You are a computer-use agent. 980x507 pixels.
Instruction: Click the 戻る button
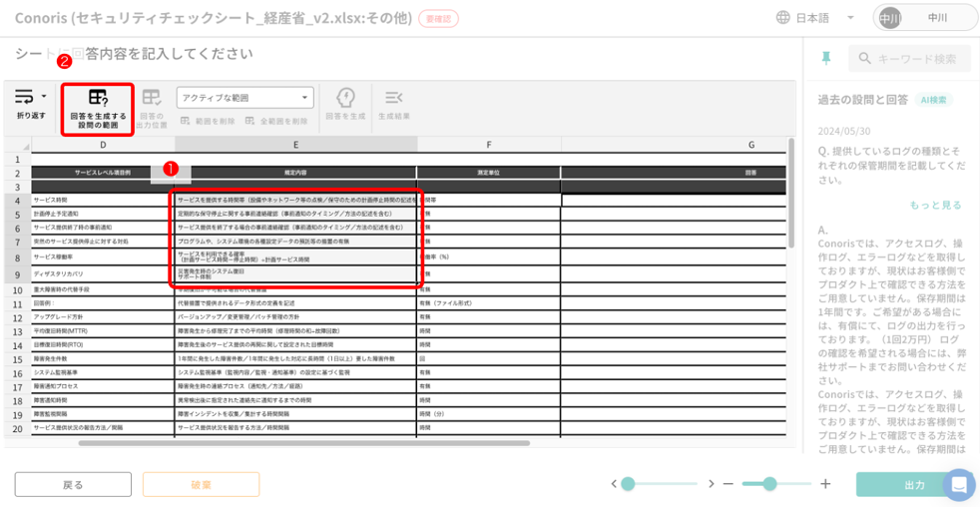73,485
